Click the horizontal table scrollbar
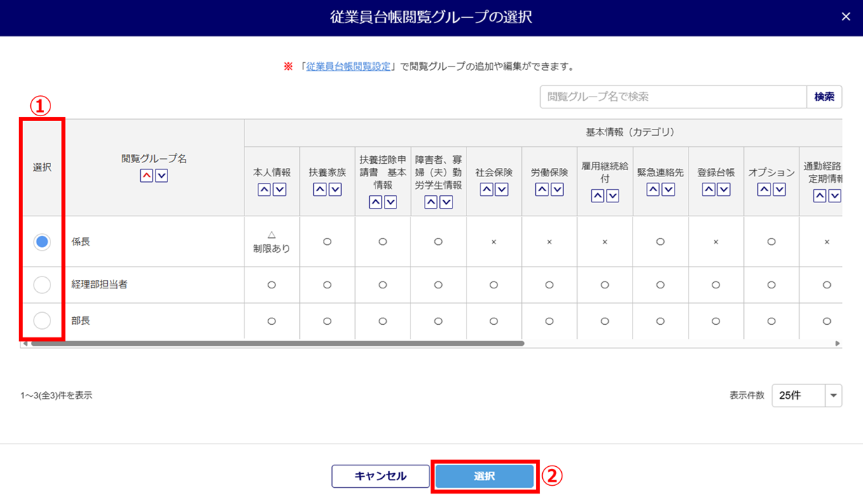The image size is (863, 504). [x=277, y=344]
